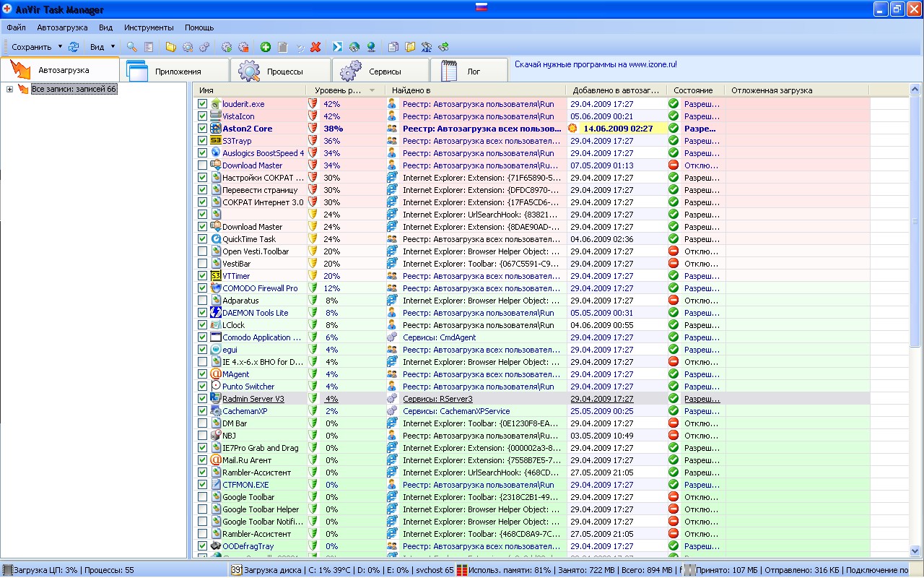The image size is (924, 578).
Task: Select the 'CachemanXP' entry name
Action: (245, 411)
